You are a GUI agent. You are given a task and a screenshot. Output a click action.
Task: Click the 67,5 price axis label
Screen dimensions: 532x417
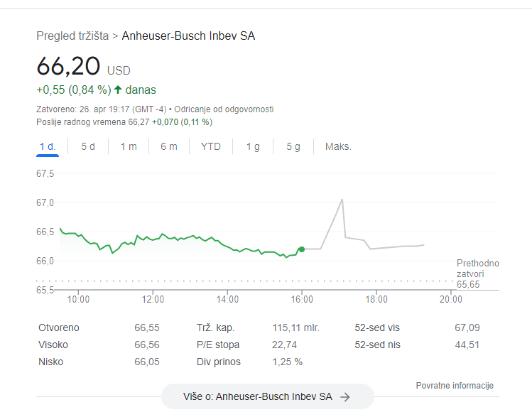pyautogui.click(x=45, y=174)
